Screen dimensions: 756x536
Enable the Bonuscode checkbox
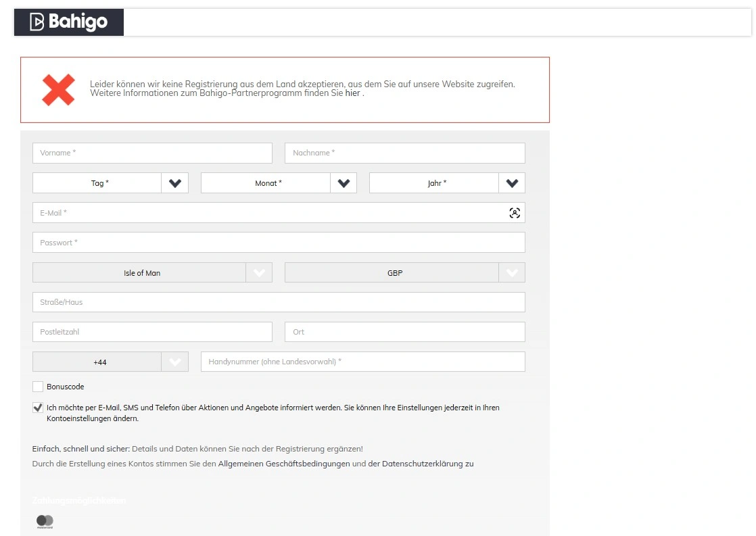point(38,387)
